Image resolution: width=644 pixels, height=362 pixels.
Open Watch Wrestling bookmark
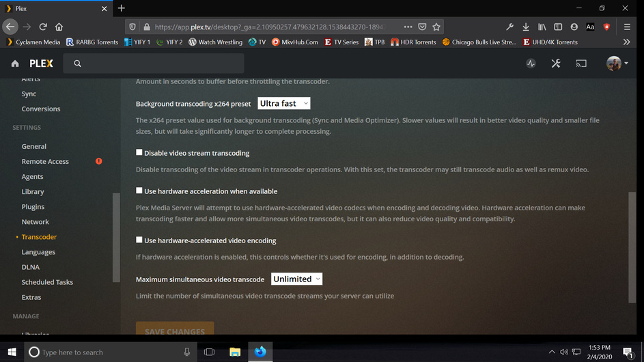(215, 42)
